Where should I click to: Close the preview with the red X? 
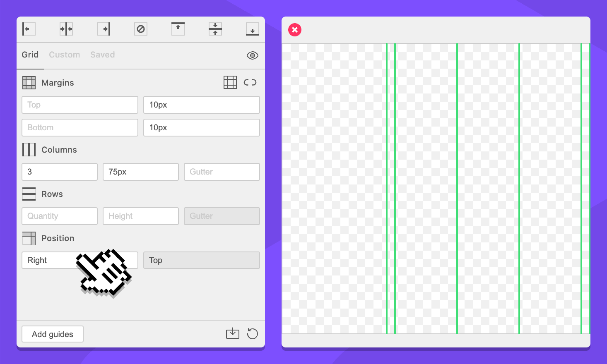[295, 30]
